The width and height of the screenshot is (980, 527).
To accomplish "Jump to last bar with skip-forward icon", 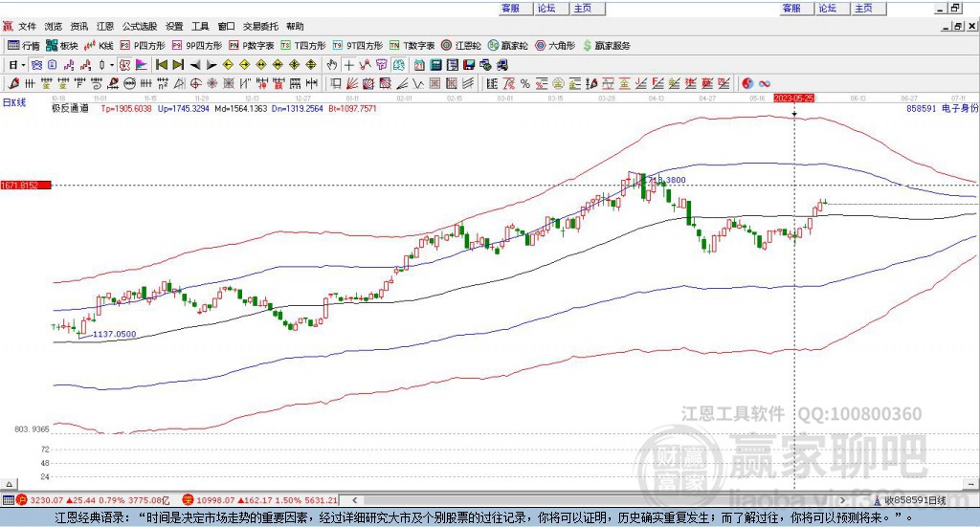I will point(178,65).
